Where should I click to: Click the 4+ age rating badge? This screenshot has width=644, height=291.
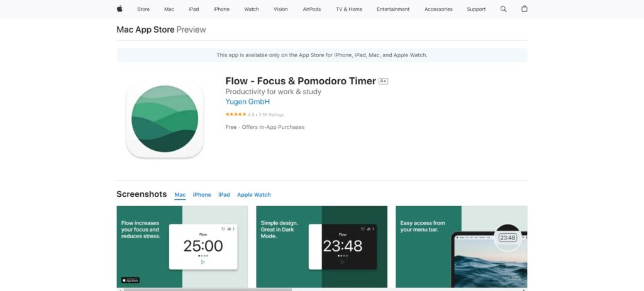pos(383,81)
